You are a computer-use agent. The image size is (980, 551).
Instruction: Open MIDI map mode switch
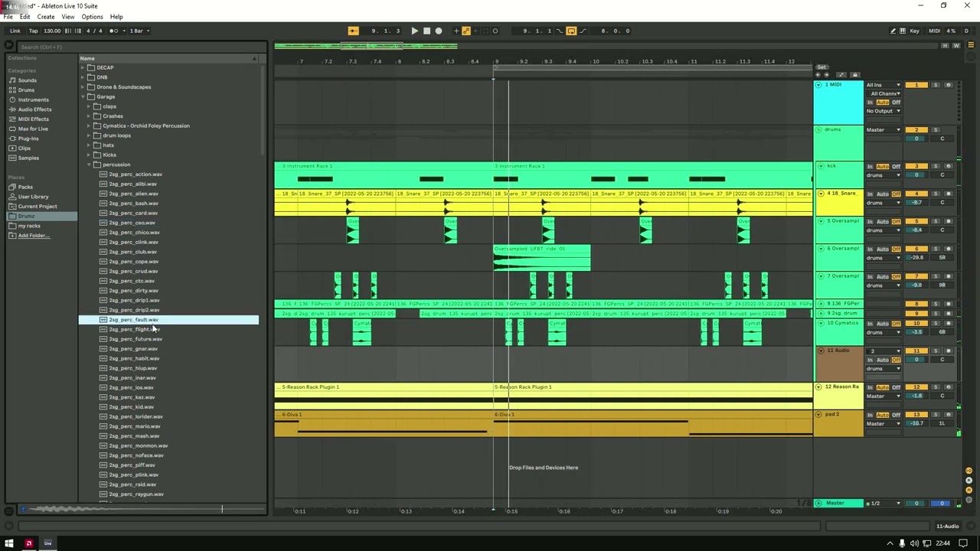(934, 31)
